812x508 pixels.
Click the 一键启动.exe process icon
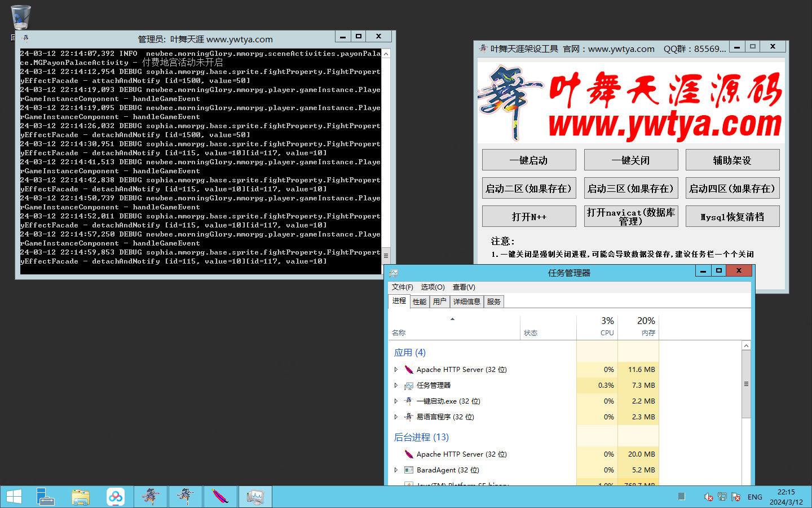(409, 401)
